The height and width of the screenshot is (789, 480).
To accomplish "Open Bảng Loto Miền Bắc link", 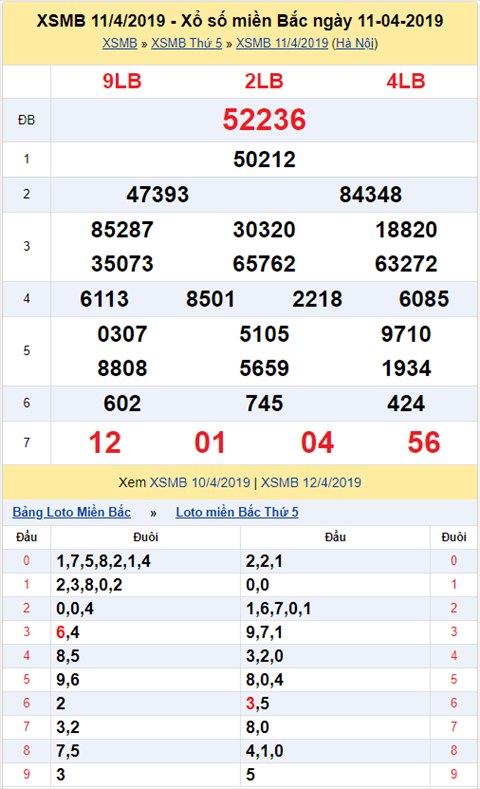I will (71, 512).
